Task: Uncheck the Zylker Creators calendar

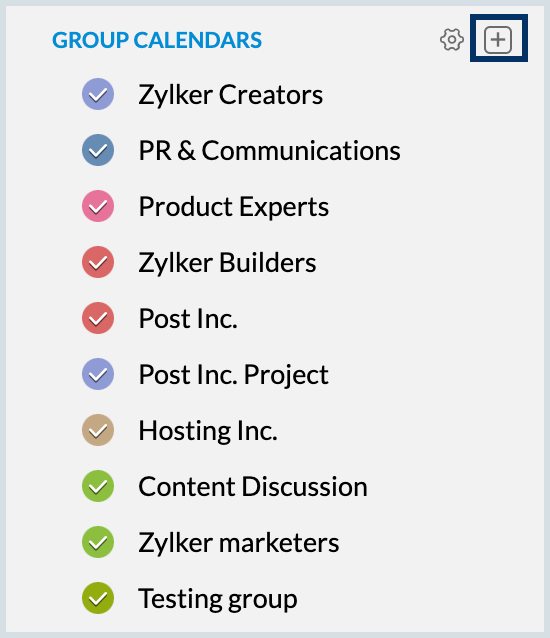Action: point(98,94)
